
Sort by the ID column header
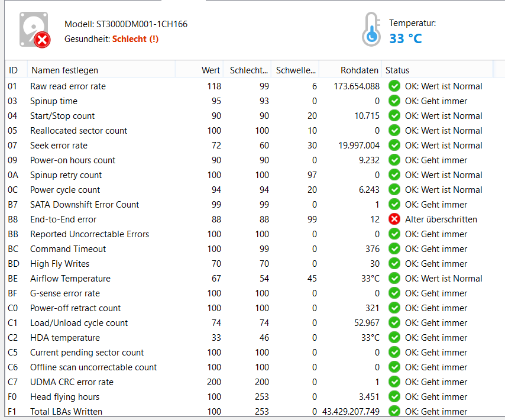16,70
